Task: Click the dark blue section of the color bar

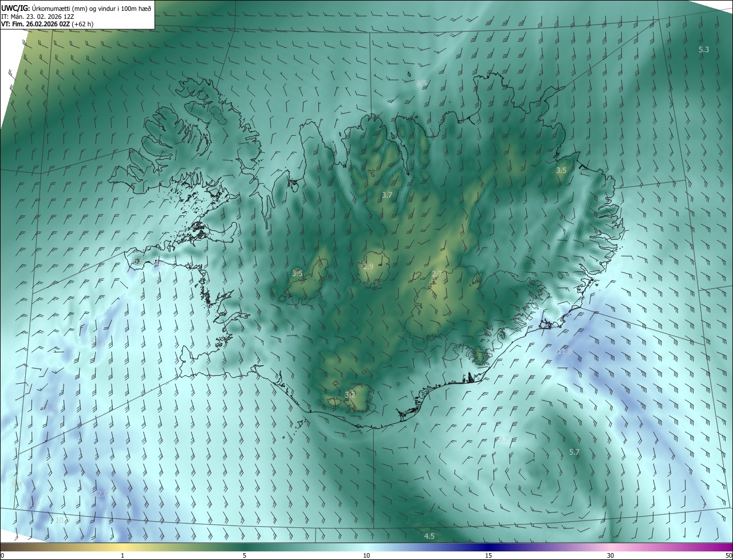Action: [488, 547]
